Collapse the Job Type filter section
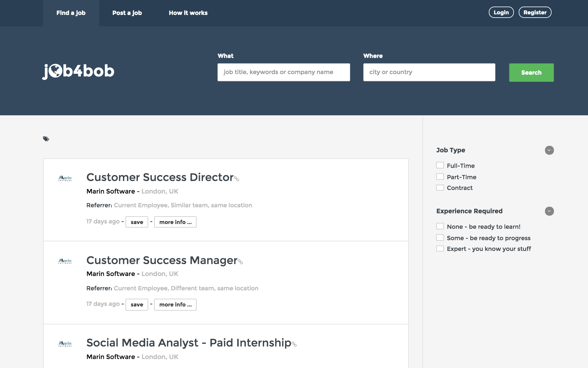This screenshot has height=368, width=588. click(549, 150)
